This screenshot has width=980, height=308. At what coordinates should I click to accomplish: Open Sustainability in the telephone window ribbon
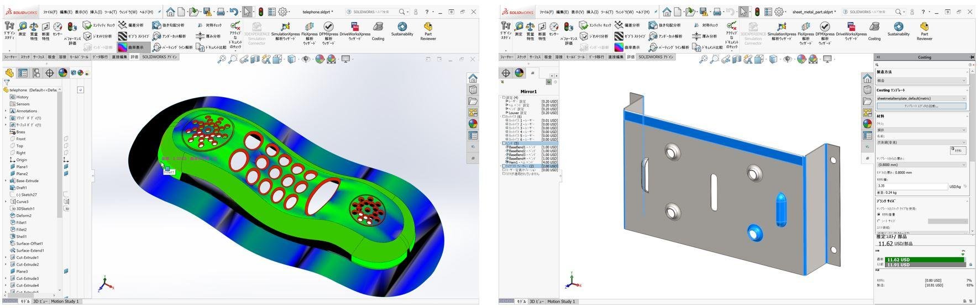click(x=402, y=30)
